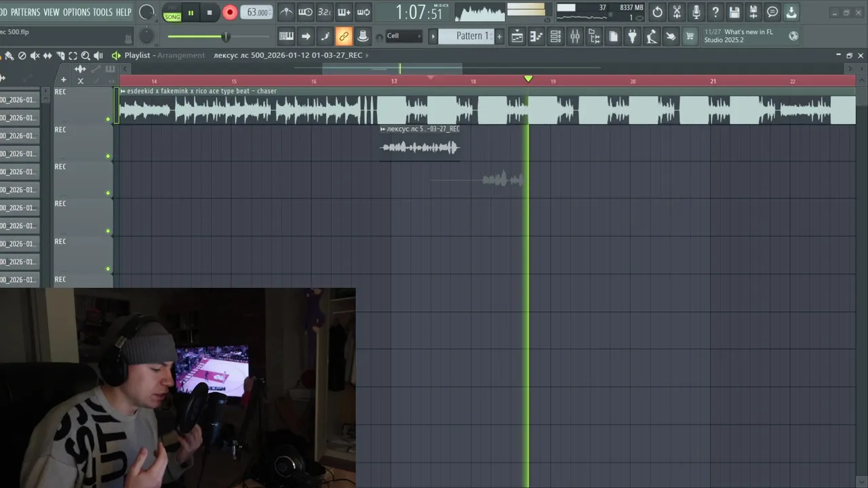The width and height of the screenshot is (868, 488).
Task: Mute the second playlist track green dot
Action: tap(108, 157)
